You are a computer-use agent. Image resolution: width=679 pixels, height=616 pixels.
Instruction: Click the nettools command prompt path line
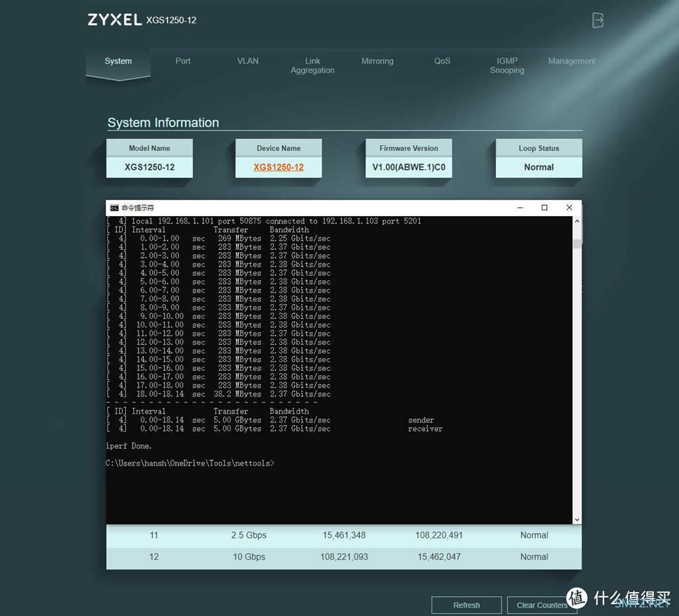click(190, 463)
